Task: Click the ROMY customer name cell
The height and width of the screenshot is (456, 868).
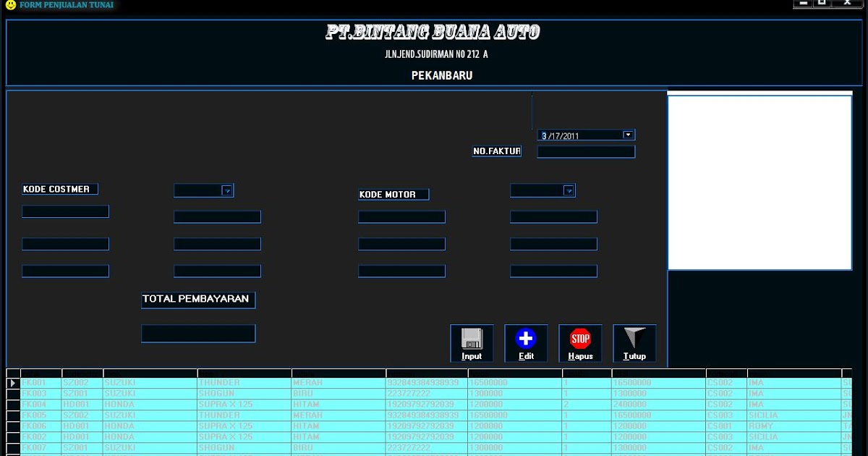Action: point(794,426)
